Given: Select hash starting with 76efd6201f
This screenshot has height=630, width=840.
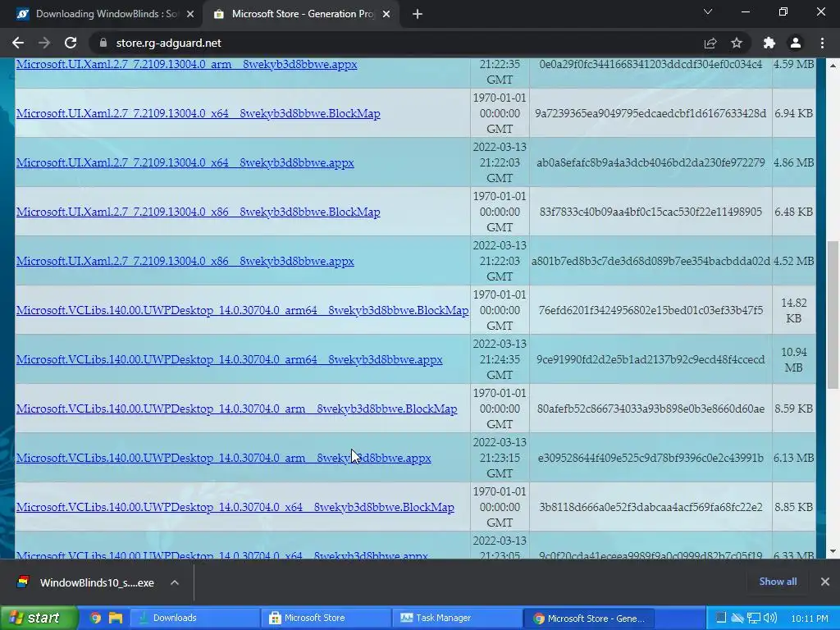Looking at the screenshot, I should pos(651,311).
